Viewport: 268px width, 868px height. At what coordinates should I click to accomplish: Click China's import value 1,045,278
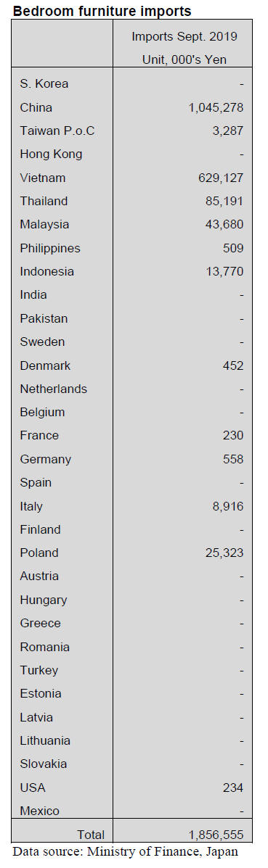[216, 107]
